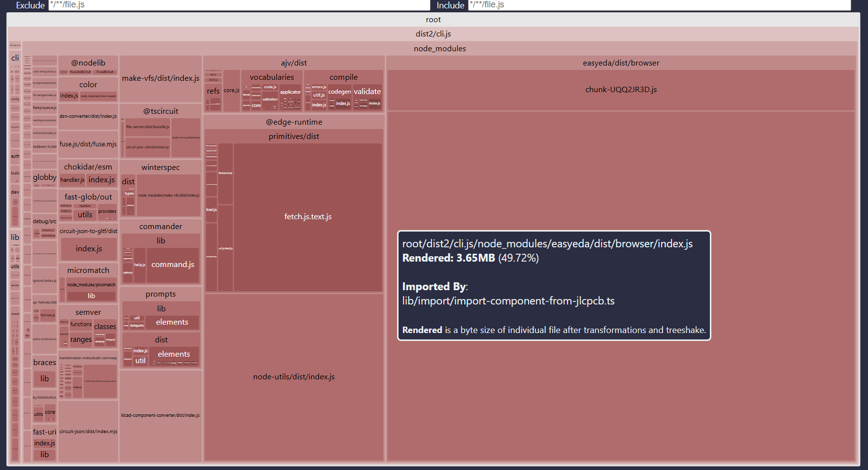The image size is (868, 470).
Task: Select the make-vfs/dist/index.js block
Action: pyautogui.click(x=161, y=78)
